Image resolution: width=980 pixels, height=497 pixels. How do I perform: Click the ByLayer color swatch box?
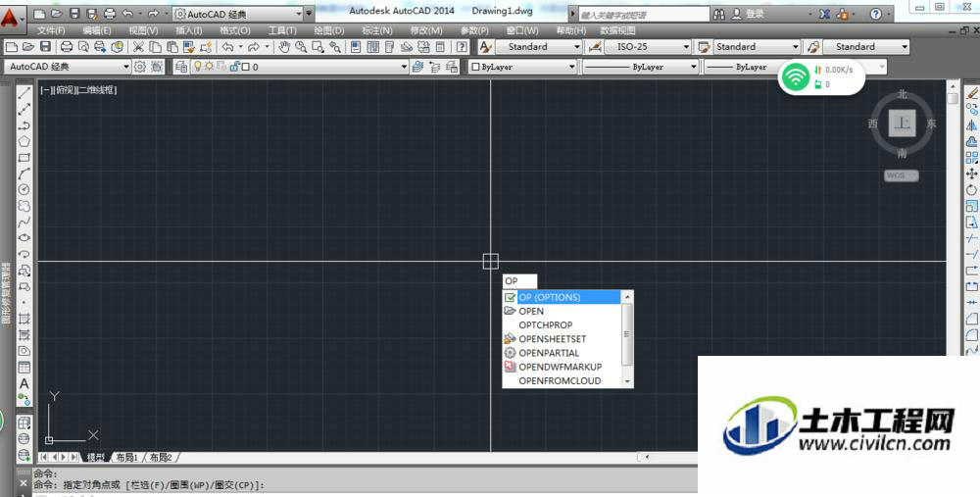click(475, 67)
